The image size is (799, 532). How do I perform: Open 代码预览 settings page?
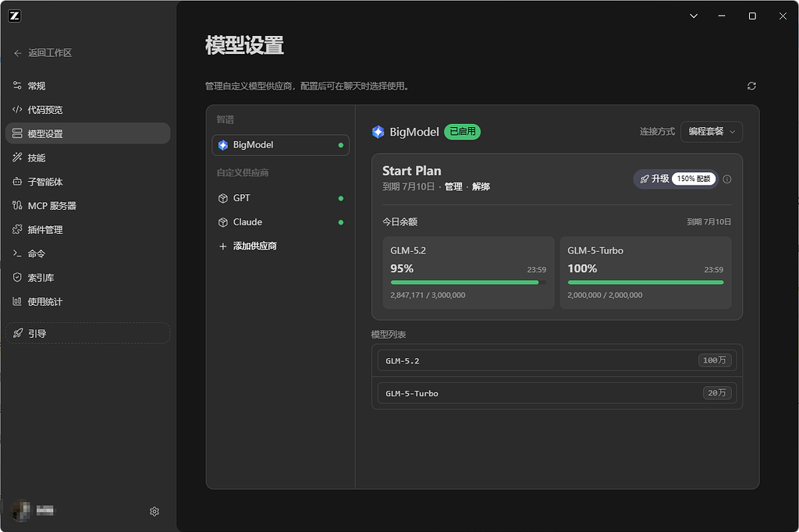pyautogui.click(x=87, y=109)
